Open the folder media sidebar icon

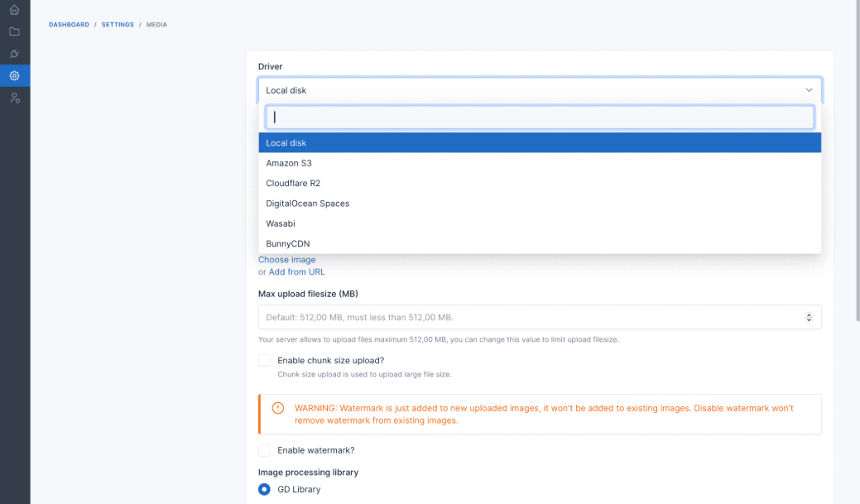tap(14, 31)
